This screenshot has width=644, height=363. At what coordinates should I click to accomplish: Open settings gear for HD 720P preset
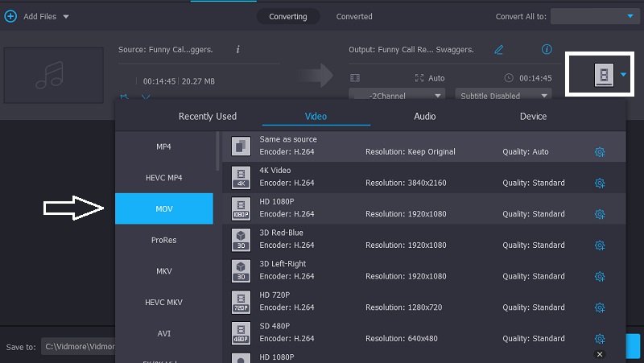599,307
